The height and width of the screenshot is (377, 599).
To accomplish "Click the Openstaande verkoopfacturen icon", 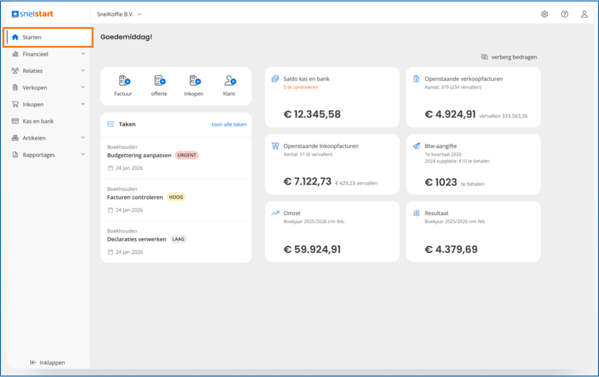I will 416,79.
